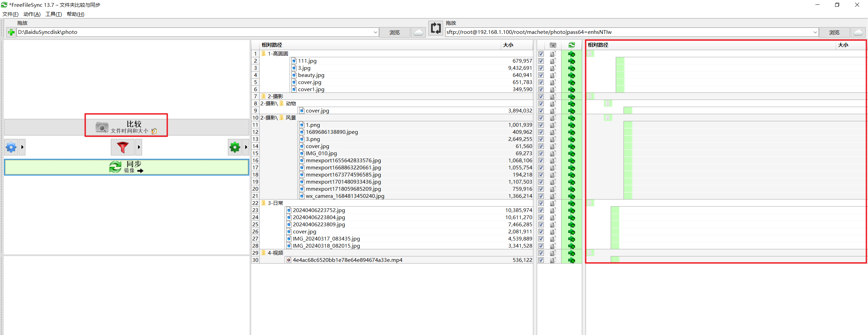Click the left 大小 column header
This screenshot has height=335, width=868.
tap(517, 45)
